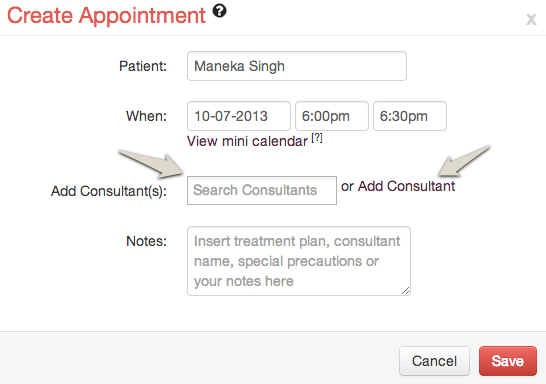
Task: Focus the Search Consultants box
Action: 262,190
